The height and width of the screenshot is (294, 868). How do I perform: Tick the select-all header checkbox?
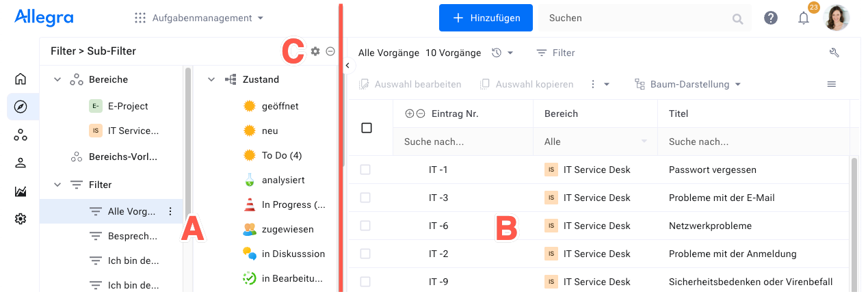point(366,128)
